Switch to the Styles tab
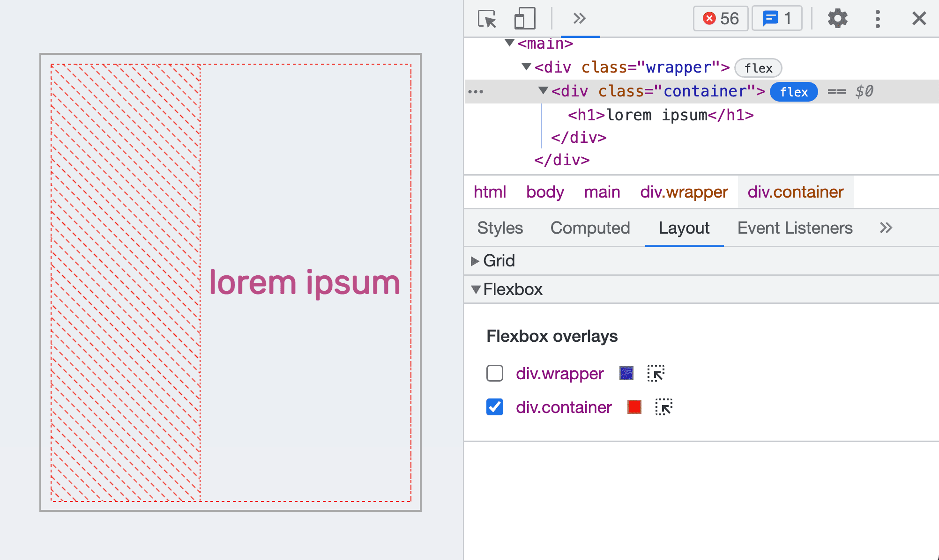 pos(499,227)
